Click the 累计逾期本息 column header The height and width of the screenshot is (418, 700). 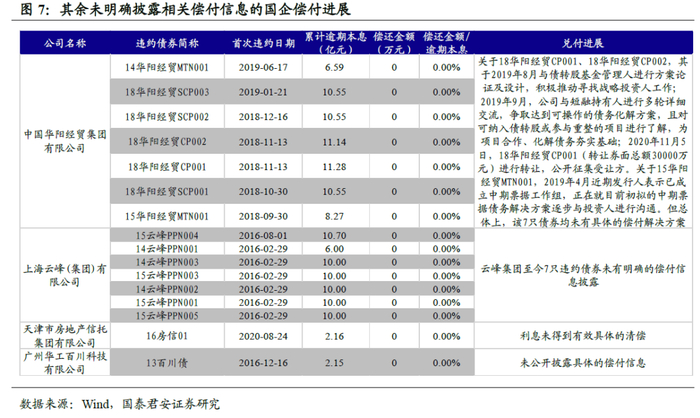click(335, 43)
